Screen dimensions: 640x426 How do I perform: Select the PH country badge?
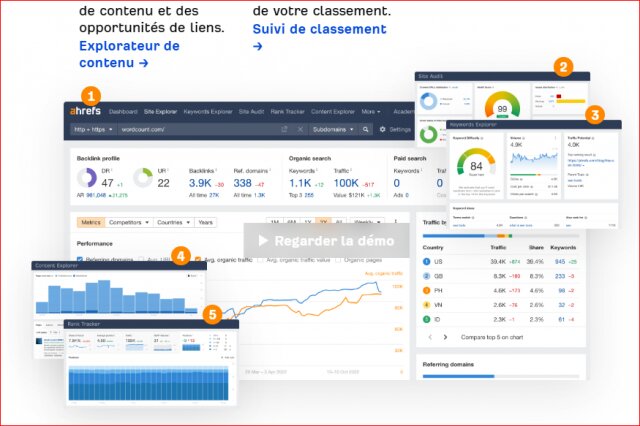point(427,291)
